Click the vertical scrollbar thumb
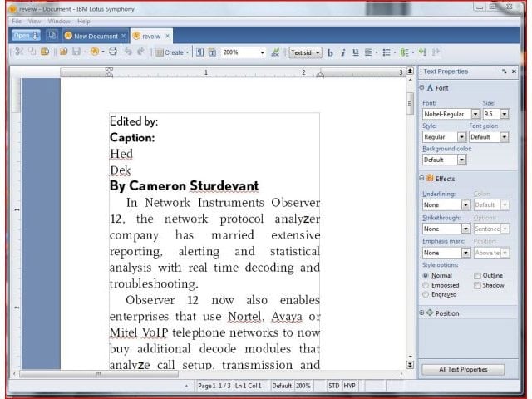The height and width of the screenshot is (399, 532). pos(410,103)
